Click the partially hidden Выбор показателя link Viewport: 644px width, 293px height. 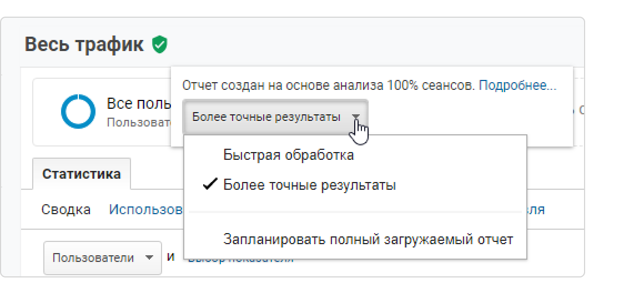(x=240, y=260)
